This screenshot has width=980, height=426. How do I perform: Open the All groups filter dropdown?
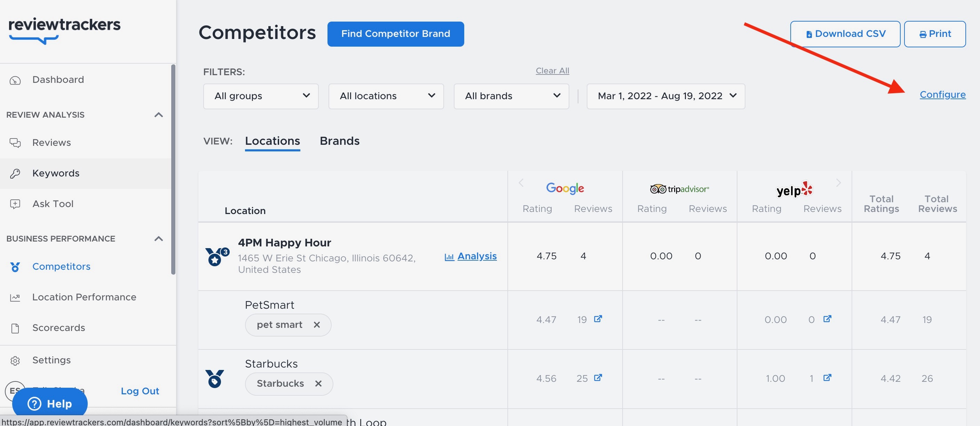261,96
